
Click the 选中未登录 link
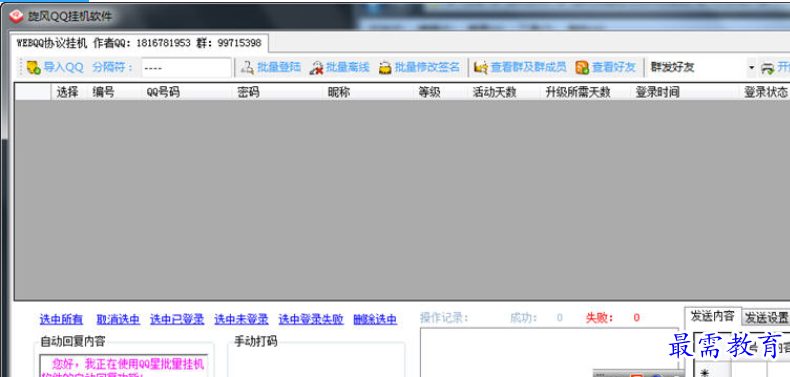[x=241, y=319]
